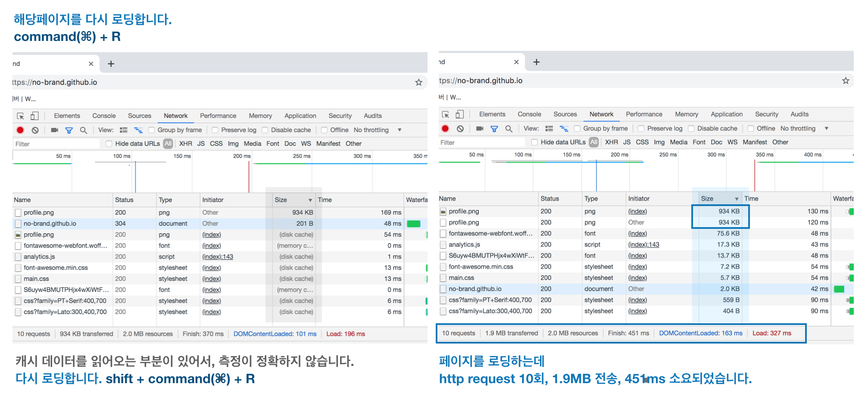Open search magnifier in left DevTools
Screen dimensions: 868x406
[84, 130]
